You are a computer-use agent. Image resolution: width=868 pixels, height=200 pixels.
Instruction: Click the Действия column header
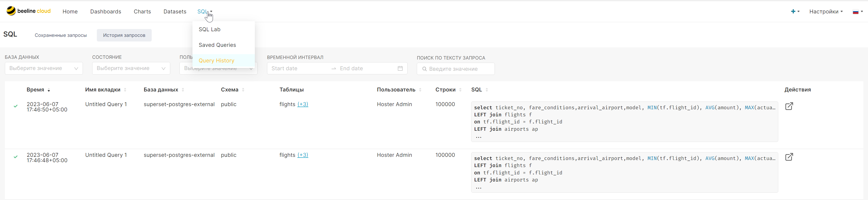(798, 90)
